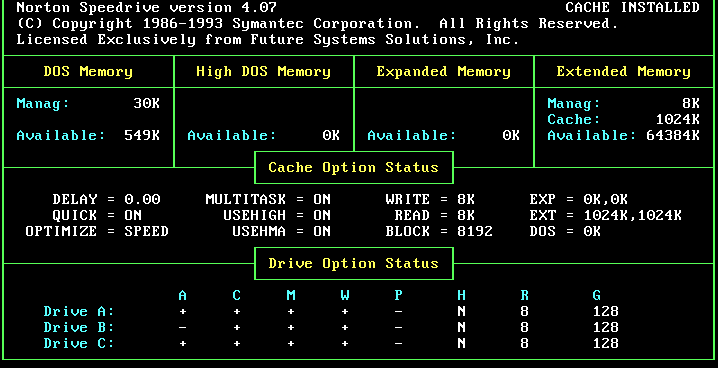Click the Extended Memory 'Cache:' label
The image size is (718, 368).
pyautogui.click(x=574, y=119)
